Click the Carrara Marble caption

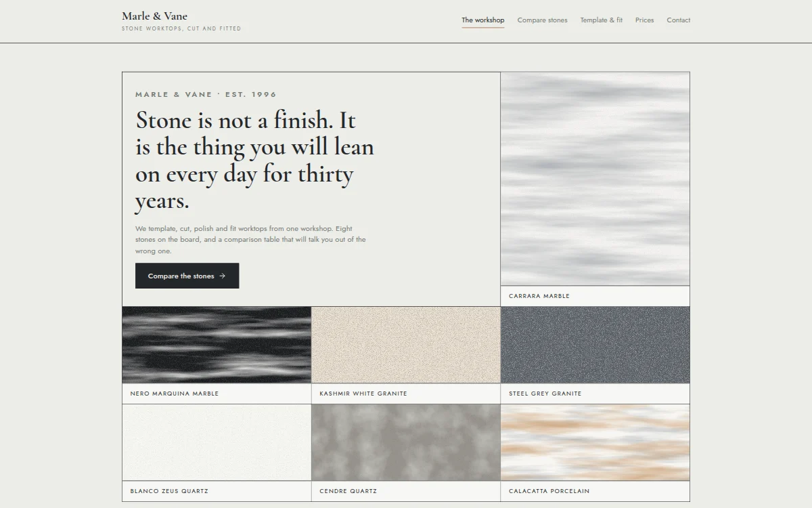(x=539, y=296)
